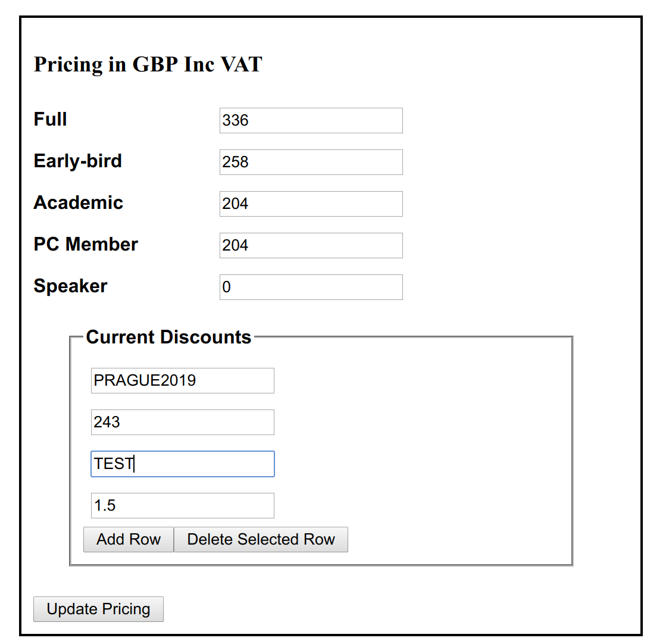The width and height of the screenshot is (669, 644).
Task: Select the discount value field showing 243
Action: (183, 422)
